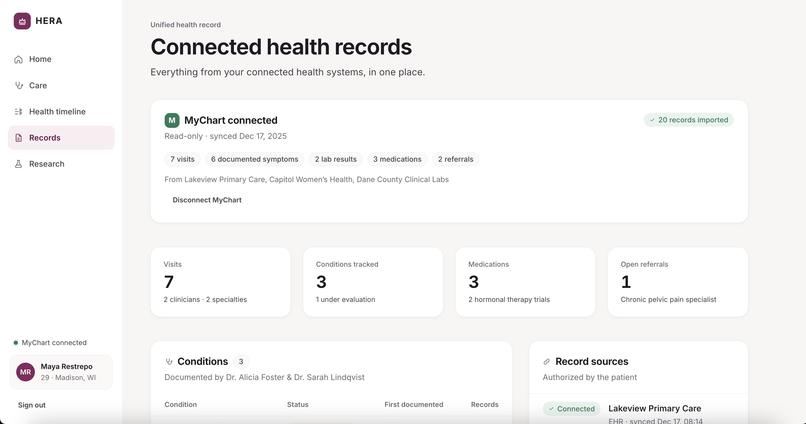Click the HERA logo icon
The width and height of the screenshot is (806, 424).
[22, 21]
